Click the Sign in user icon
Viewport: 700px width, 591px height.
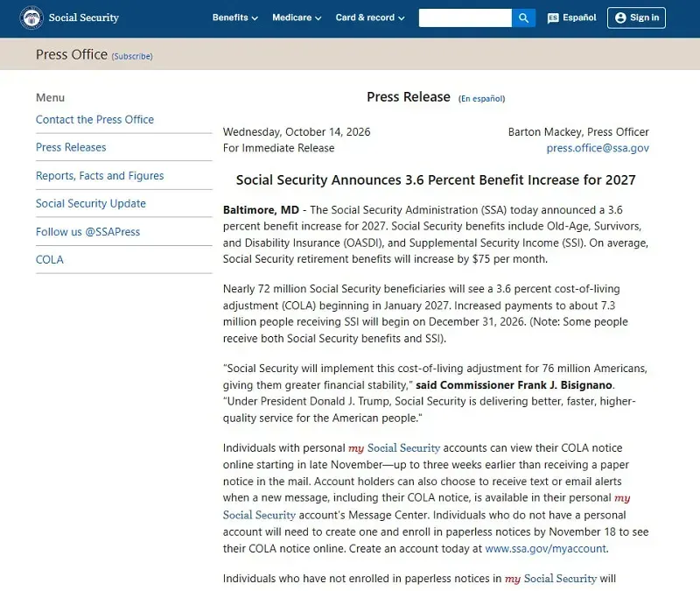tap(620, 18)
